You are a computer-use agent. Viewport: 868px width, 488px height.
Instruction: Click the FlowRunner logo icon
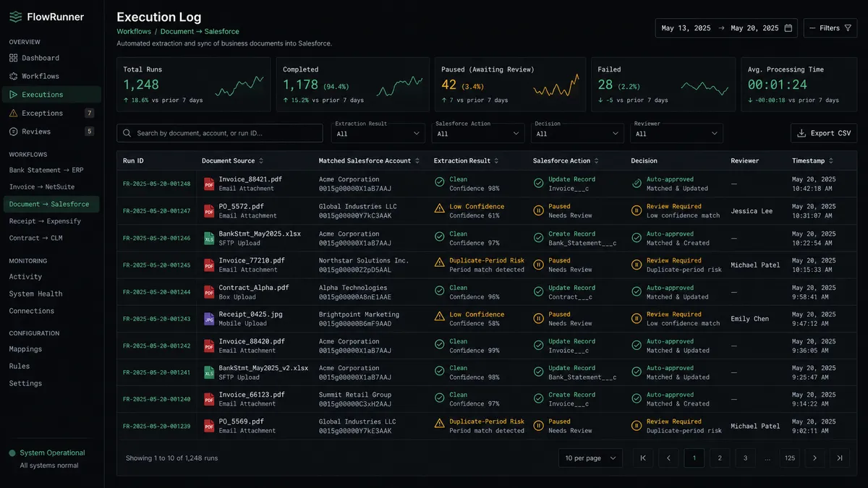click(14, 17)
